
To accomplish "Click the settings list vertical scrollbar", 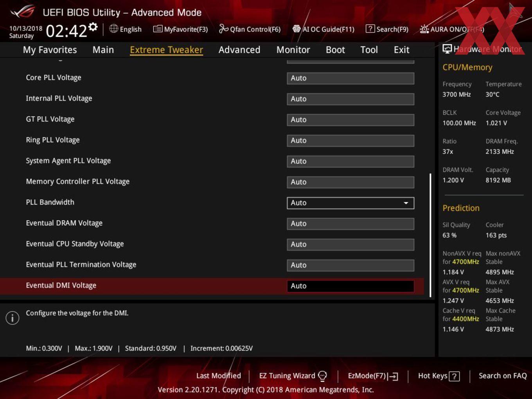I will point(430,235).
